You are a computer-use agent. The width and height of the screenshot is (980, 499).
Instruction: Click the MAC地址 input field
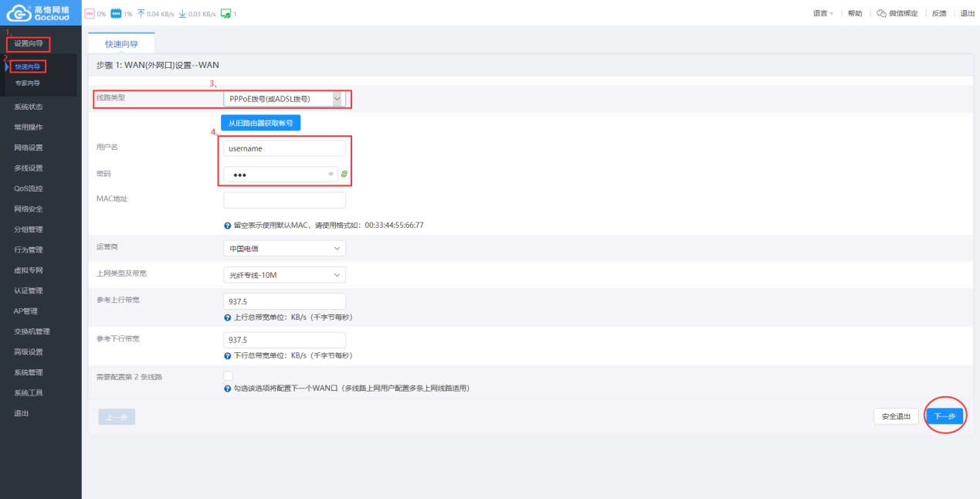pyautogui.click(x=284, y=201)
